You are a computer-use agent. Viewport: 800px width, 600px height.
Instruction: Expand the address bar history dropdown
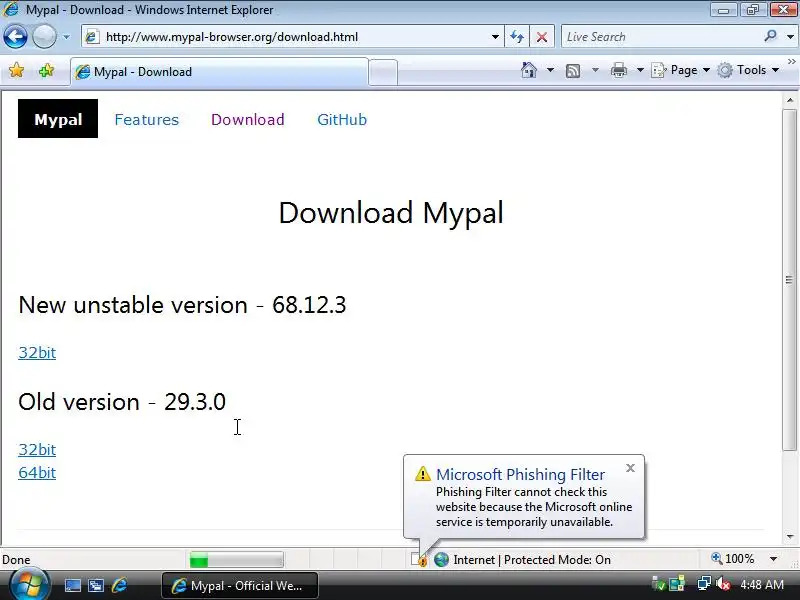click(x=495, y=37)
